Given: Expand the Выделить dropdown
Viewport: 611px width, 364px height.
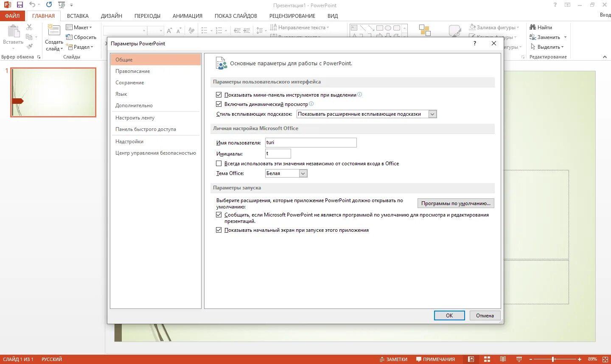Looking at the screenshot, I should click(x=563, y=47).
